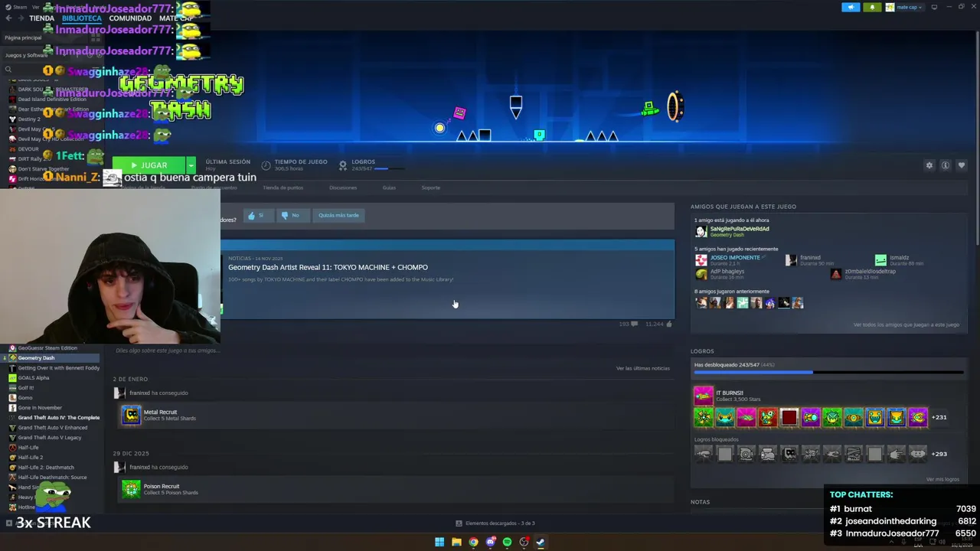Screen dimensions: 980x551
Task: Go to the TIENDA section
Action: pyautogui.click(x=41, y=18)
